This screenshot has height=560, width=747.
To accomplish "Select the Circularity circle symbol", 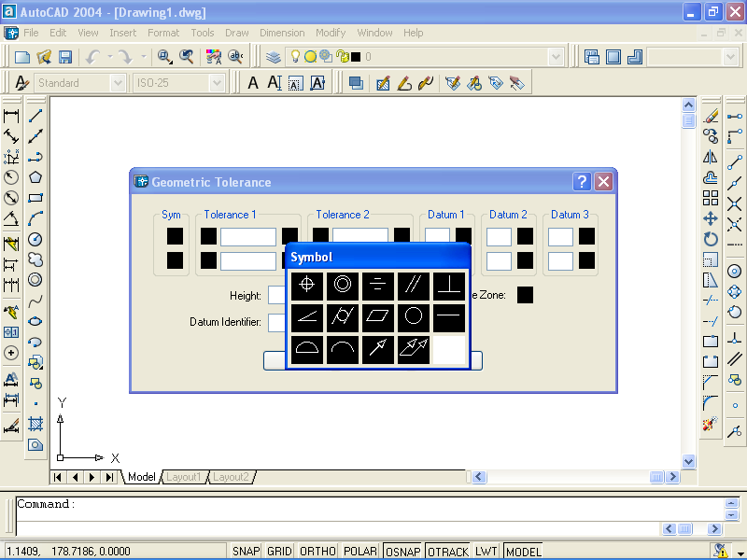I will (414, 317).
